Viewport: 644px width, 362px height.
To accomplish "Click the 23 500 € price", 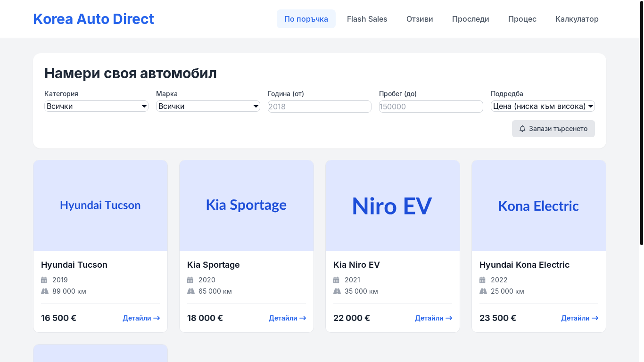I will (498, 318).
